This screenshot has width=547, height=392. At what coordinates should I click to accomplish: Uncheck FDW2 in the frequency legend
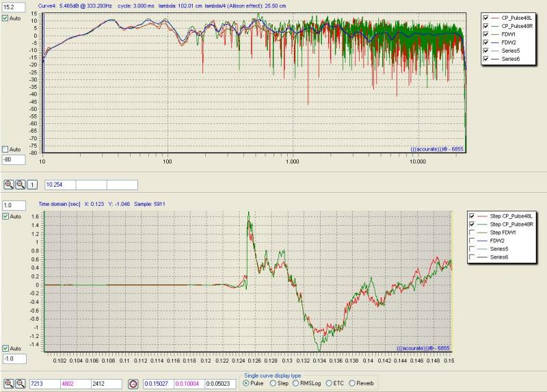click(485, 42)
